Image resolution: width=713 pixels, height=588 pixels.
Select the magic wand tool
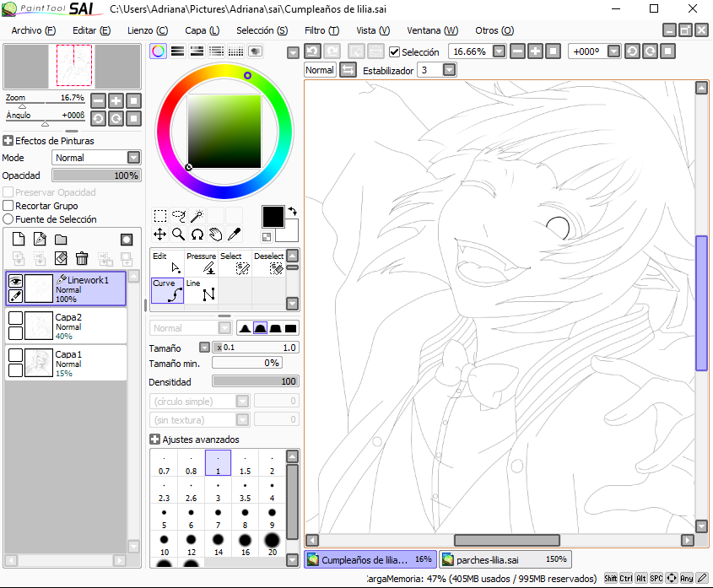click(197, 216)
